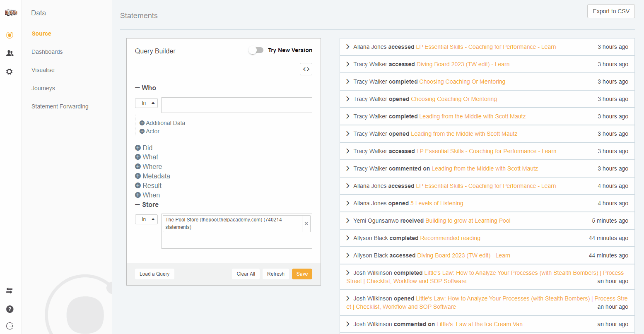This screenshot has height=334, width=644.
Task: Expand Allana Jones opened 5 Levels statement
Action: tap(348, 203)
